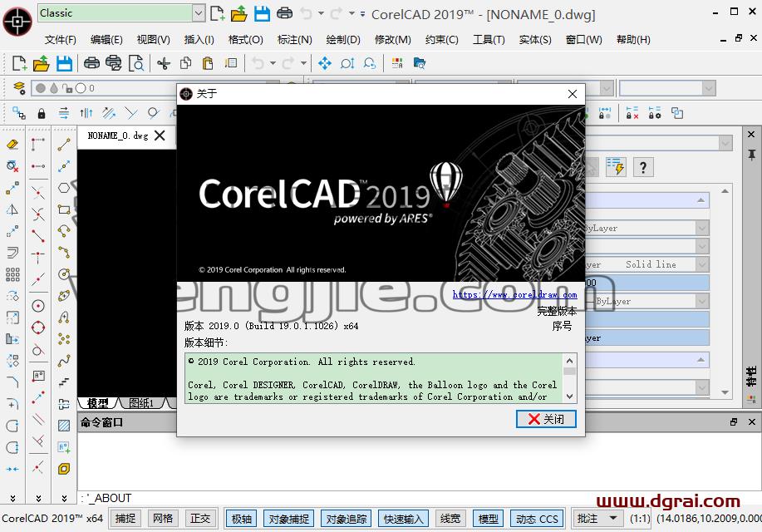Click the Paste clipboard icon
This screenshot has width=762, height=532.
click(208, 63)
